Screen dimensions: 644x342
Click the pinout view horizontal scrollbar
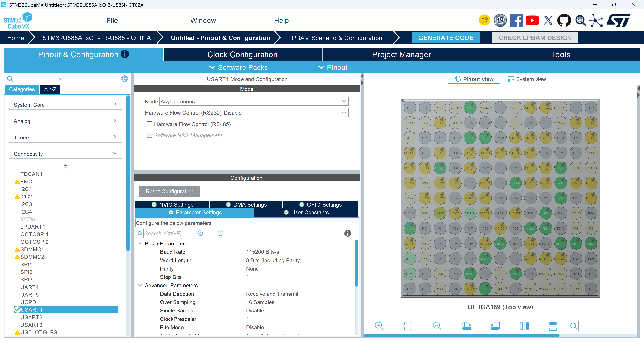[462, 335]
